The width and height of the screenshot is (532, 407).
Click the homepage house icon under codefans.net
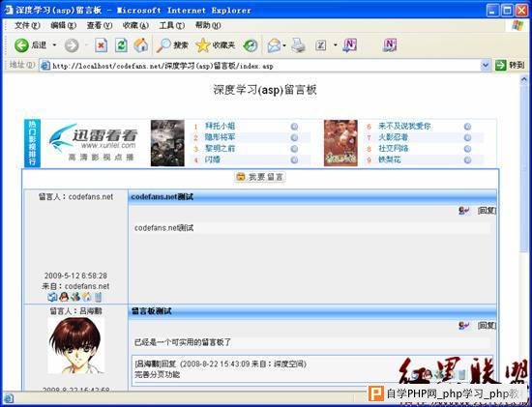tap(87, 297)
